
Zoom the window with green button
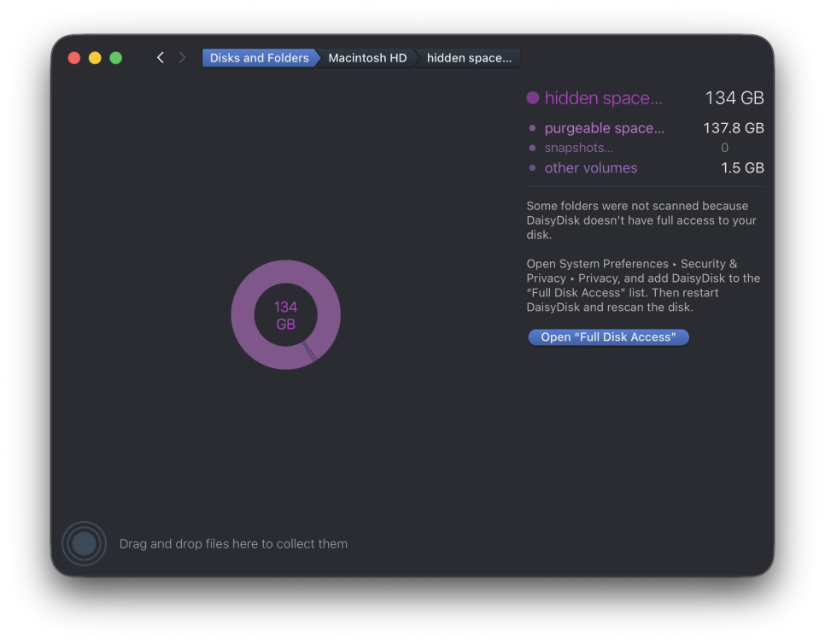[x=116, y=58]
